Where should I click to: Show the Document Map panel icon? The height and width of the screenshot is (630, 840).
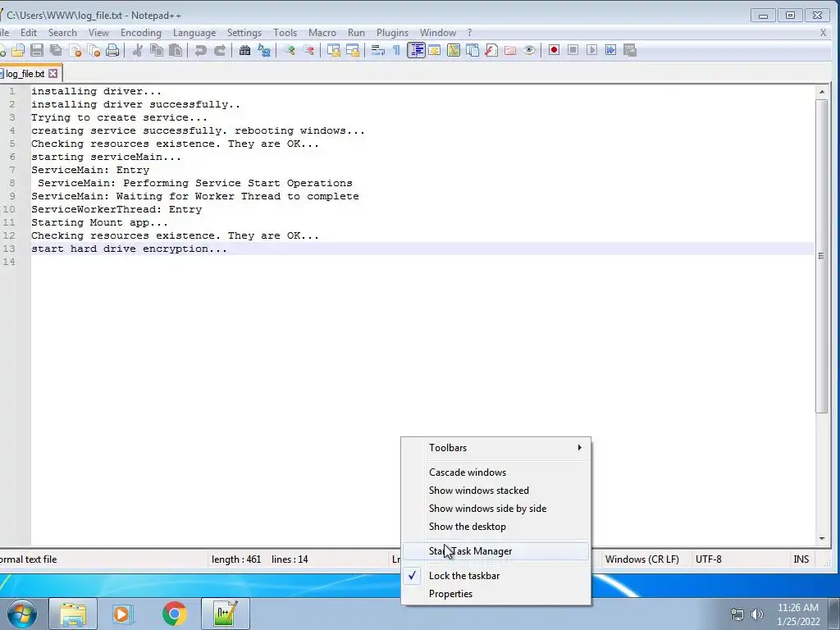pyautogui.click(x=453, y=50)
